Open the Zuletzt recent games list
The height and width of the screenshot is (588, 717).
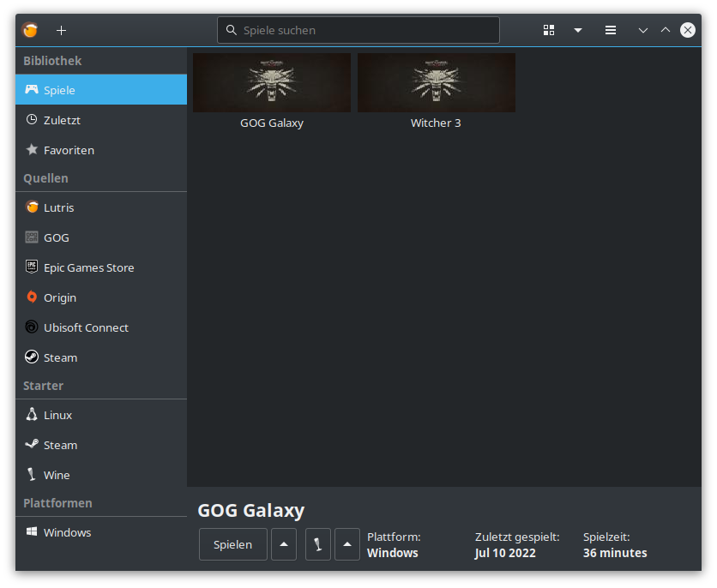tap(101, 120)
